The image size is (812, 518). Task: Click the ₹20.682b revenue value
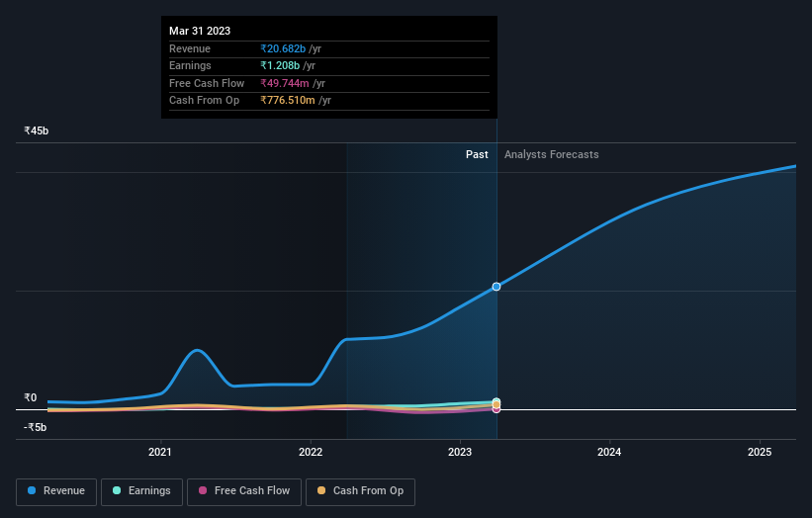pos(283,48)
